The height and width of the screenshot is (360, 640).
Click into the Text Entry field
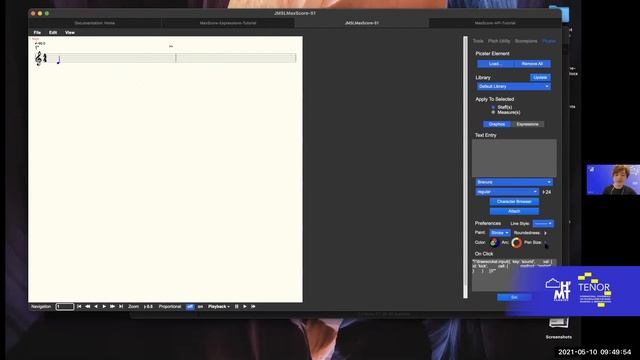point(514,158)
